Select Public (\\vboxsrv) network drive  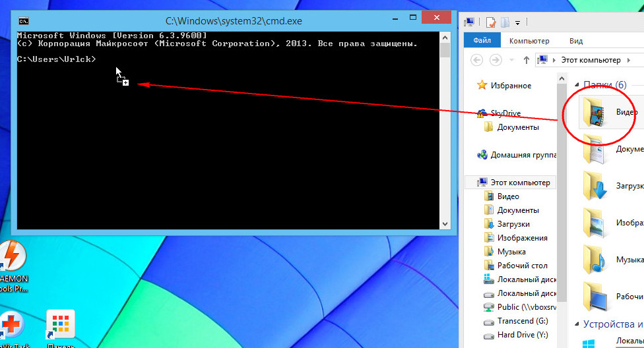click(527, 307)
